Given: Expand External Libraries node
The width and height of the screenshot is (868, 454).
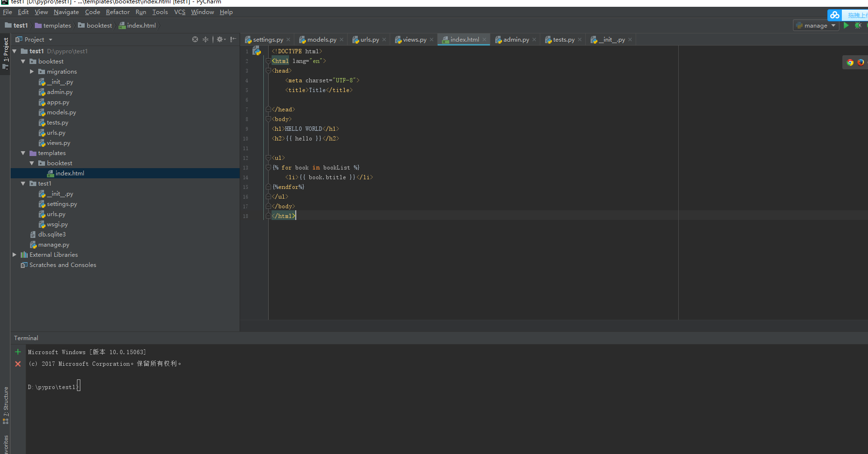Looking at the screenshot, I should (x=15, y=255).
